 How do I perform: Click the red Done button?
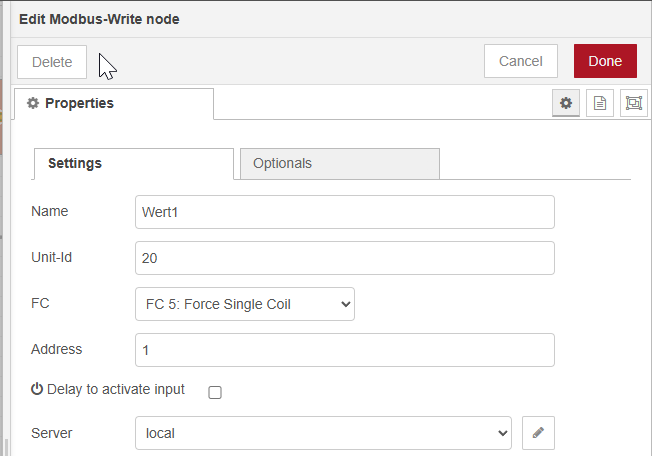coord(605,61)
